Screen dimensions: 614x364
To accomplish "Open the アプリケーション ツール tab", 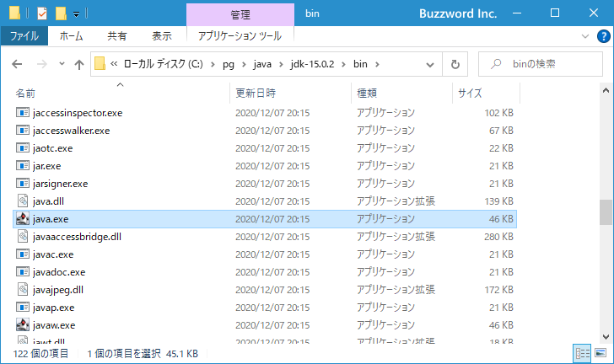I will (x=240, y=36).
